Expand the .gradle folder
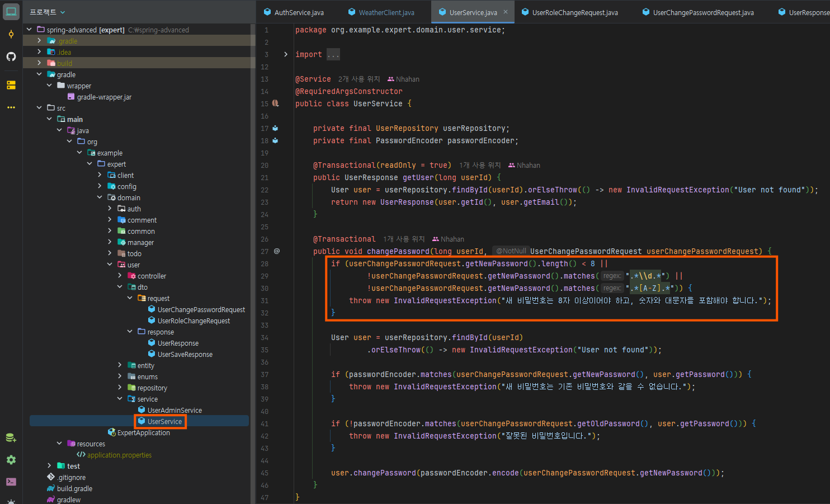This screenshot has width=830, height=504. pyautogui.click(x=39, y=40)
